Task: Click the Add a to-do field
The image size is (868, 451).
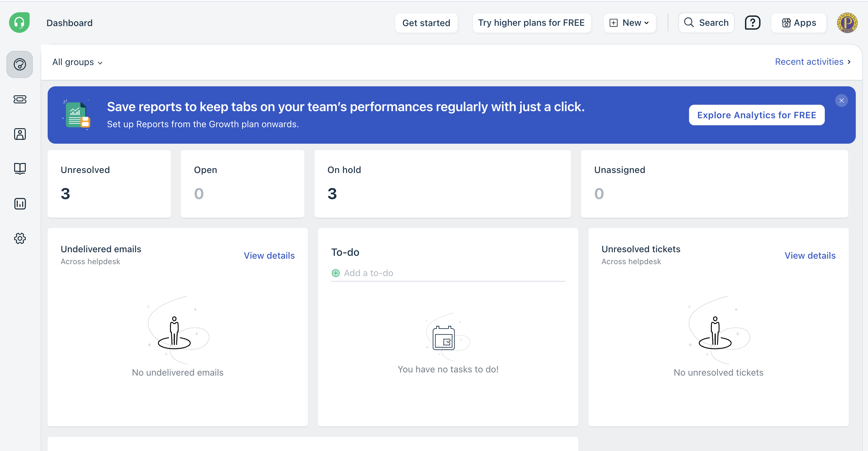Action: coord(451,273)
